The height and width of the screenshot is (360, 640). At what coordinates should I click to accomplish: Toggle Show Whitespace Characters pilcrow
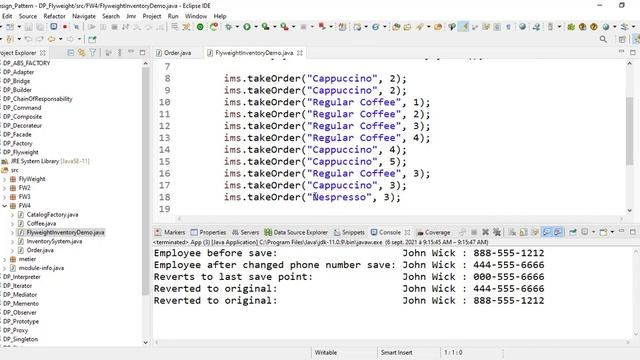(x=509, y=27)
